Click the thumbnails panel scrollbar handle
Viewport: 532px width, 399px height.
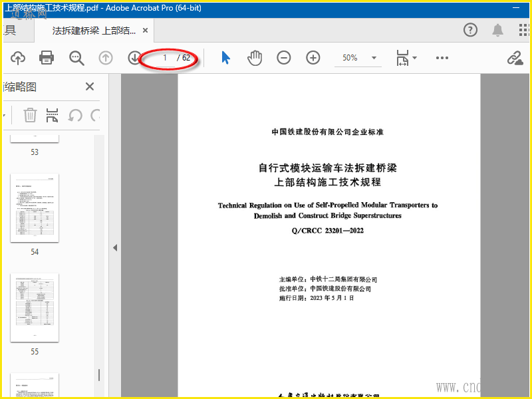point(98,375)
